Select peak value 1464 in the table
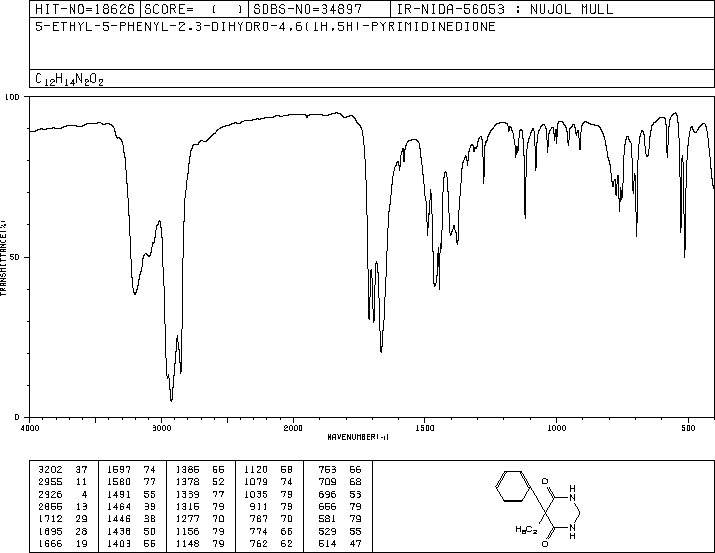 (x=119, y=506)
